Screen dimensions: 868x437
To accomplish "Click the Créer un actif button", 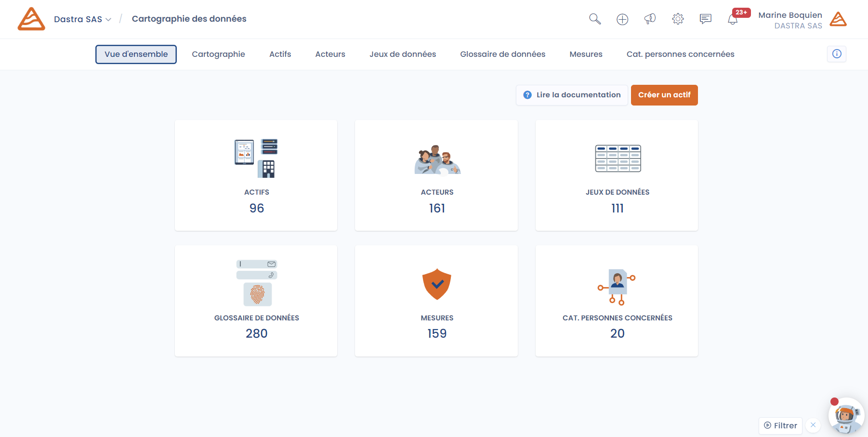I will pos(664,95).
